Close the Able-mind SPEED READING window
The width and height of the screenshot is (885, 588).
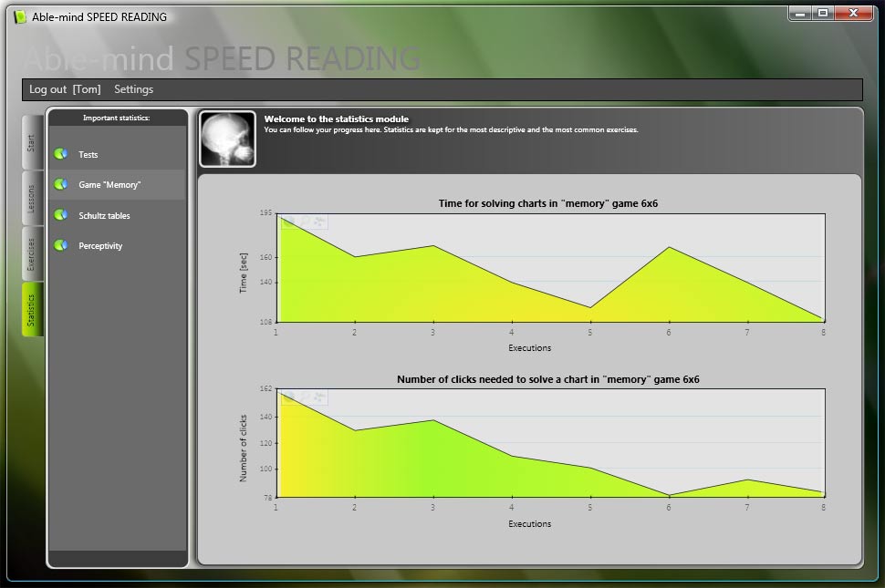pyautogui.click(x=853, y=13)
